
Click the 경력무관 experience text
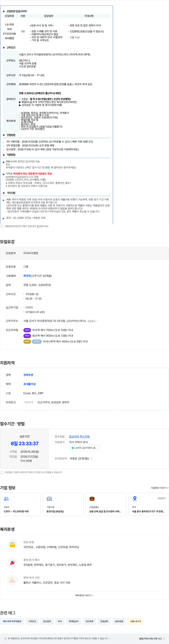28,375
